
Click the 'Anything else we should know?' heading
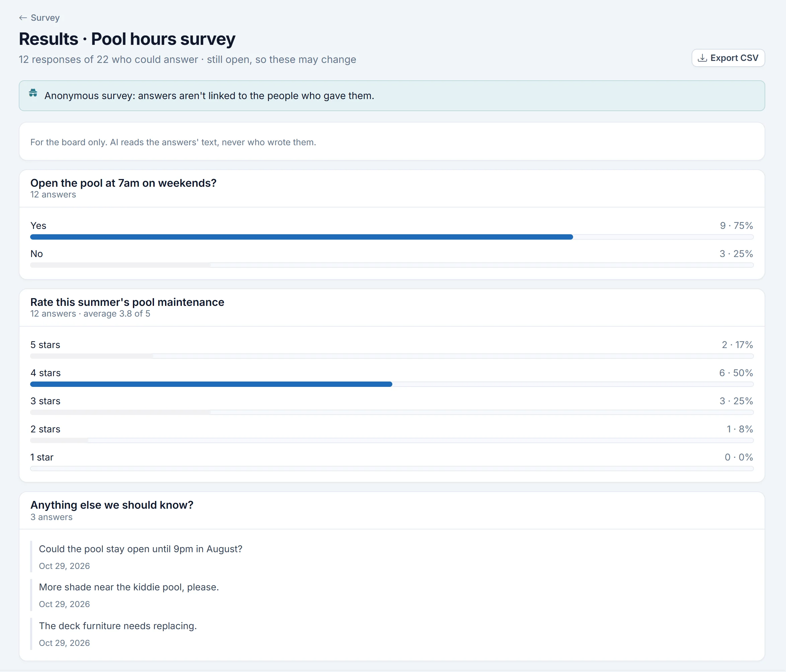point(112,505)
